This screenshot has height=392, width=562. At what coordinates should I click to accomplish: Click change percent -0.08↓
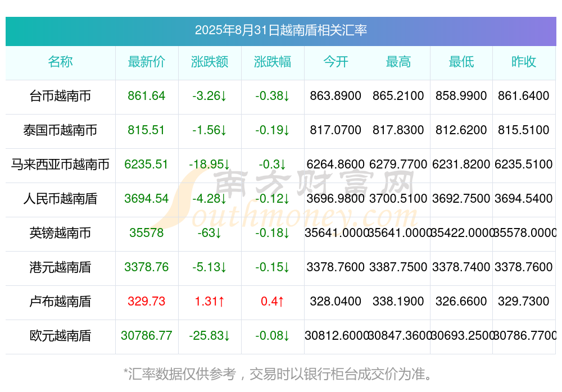pyautogui.click(x=273, y=335)
